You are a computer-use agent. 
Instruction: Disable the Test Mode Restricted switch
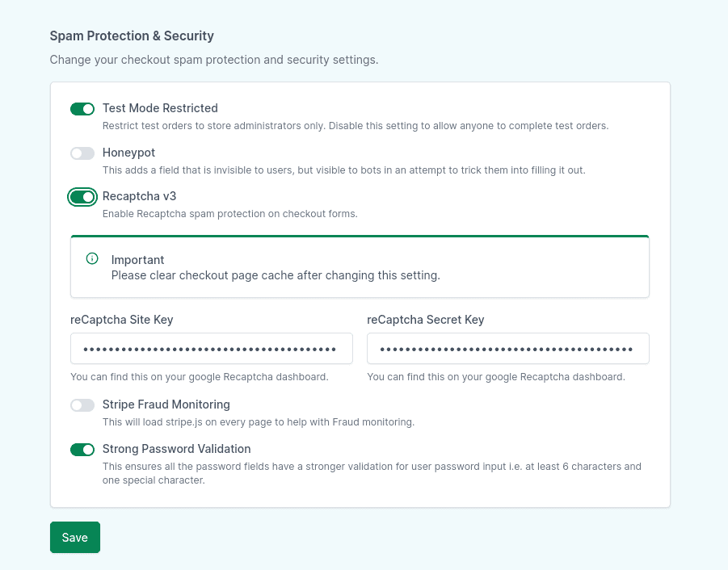tap(82, 109)
